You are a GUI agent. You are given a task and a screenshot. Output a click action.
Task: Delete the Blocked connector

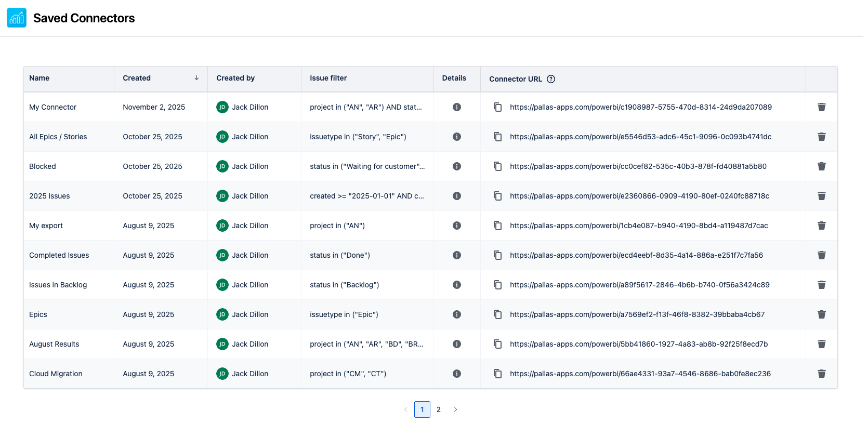[x=822, y=166]
